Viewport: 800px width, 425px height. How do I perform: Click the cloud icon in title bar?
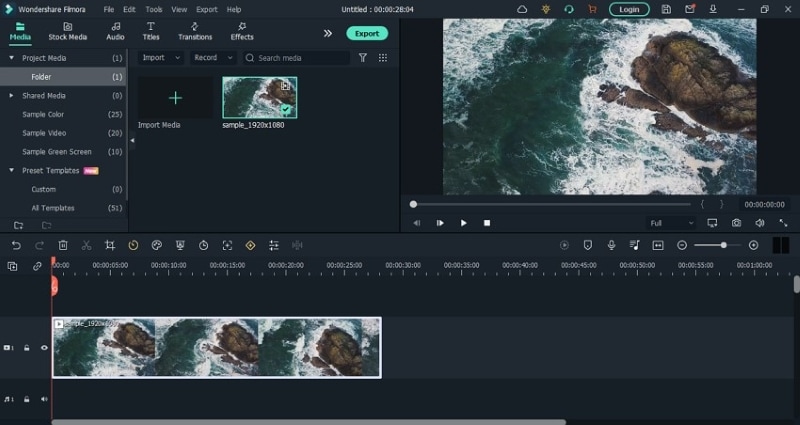(x=522, y=9)
